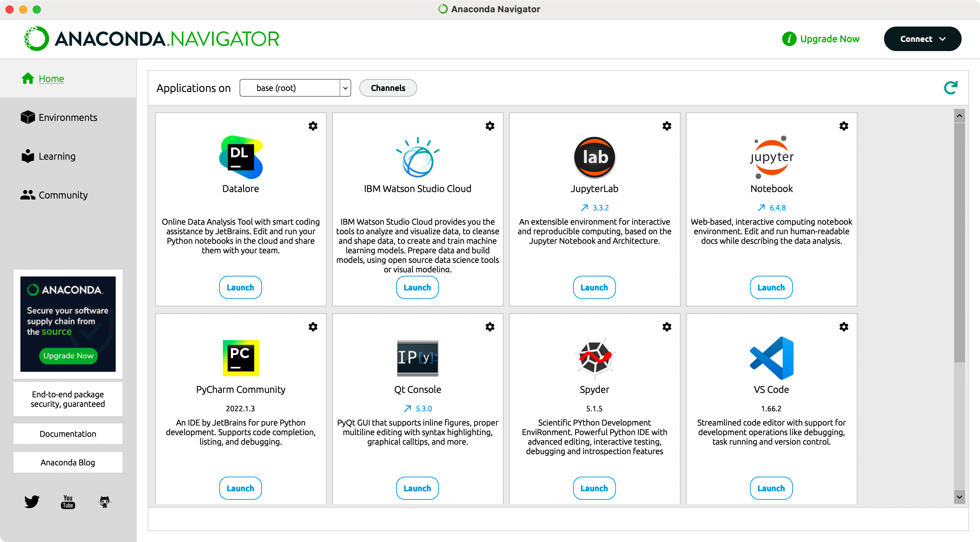Click scrollbar up arrow in applications list

click(959, 116)
